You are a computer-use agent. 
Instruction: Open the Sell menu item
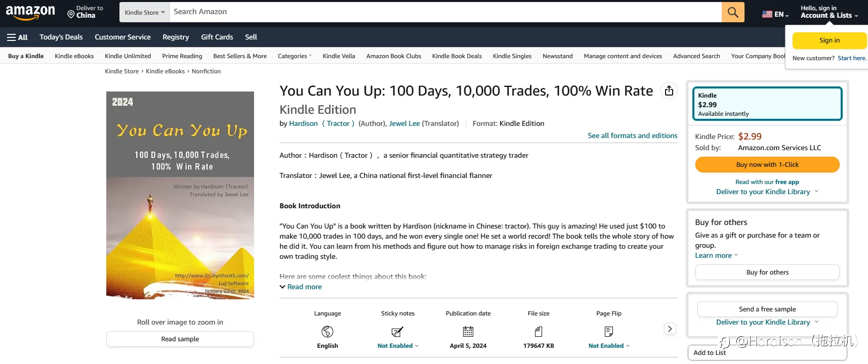point(251,37)
